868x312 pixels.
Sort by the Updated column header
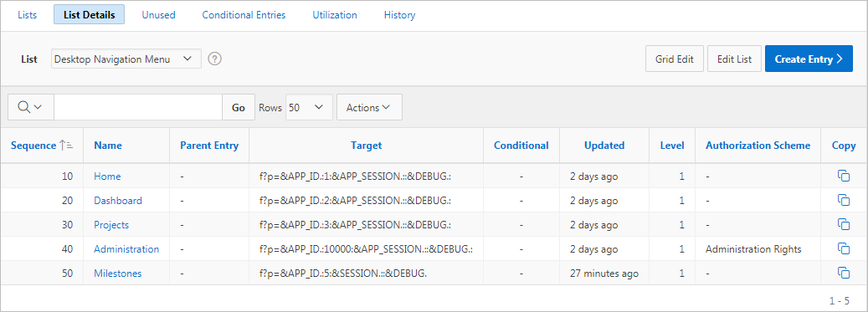(x=604, y=146)
